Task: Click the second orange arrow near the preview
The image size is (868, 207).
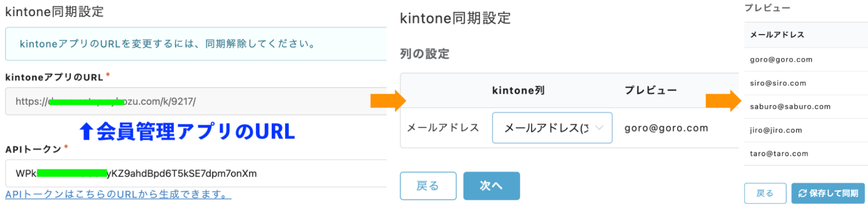Action: click(723, 101)
